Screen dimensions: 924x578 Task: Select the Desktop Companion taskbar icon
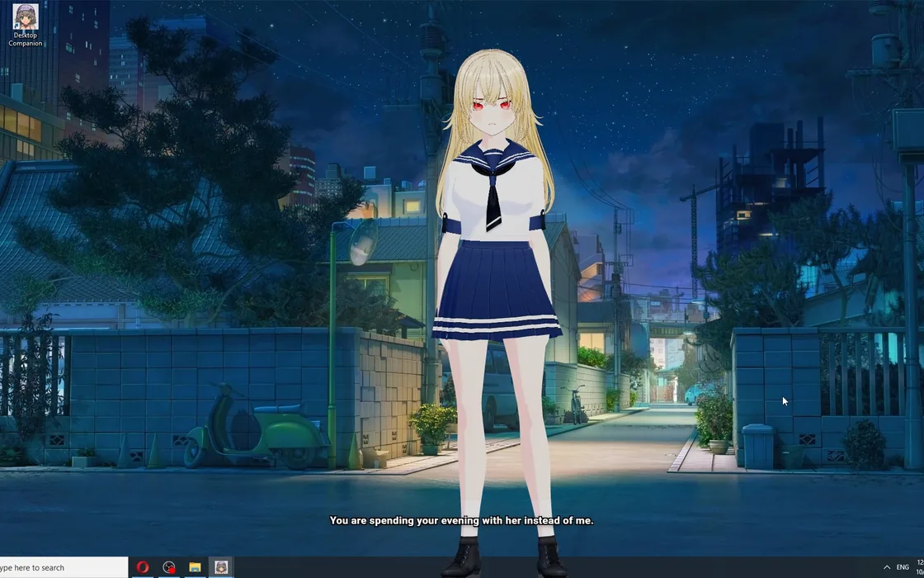[221, 567]
